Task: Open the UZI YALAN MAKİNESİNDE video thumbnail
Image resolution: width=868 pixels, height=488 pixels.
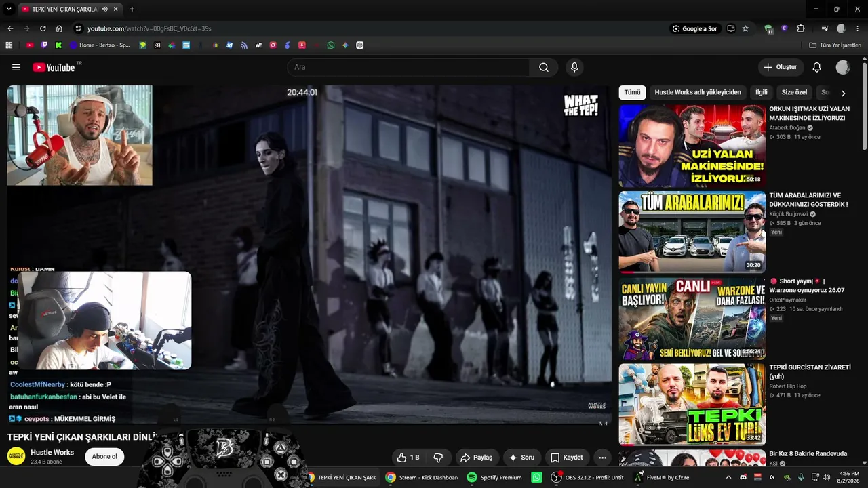Action: [692, 146]
